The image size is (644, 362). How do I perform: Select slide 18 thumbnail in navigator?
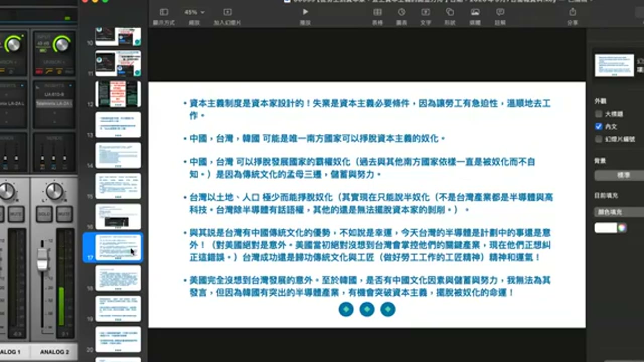[x=118, y=278]
